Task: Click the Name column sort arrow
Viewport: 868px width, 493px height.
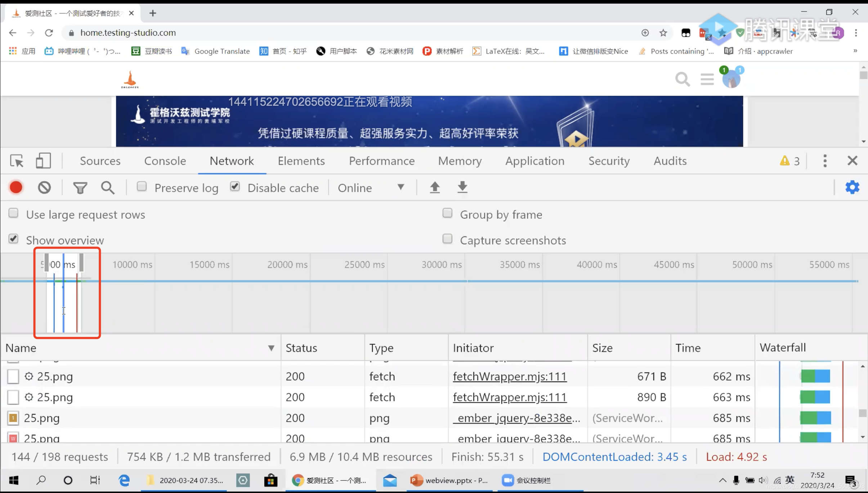Action: (271, 348)
